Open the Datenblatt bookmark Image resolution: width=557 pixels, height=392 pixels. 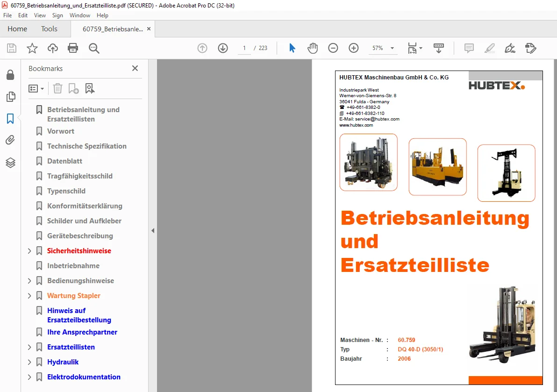click(x=64, y=161)
